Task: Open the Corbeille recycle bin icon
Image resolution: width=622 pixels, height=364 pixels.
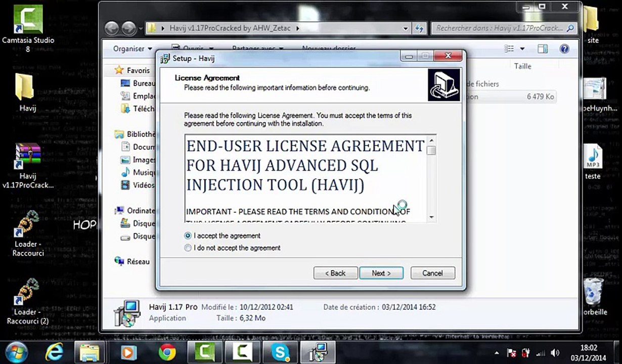Action: click(593, 297)
